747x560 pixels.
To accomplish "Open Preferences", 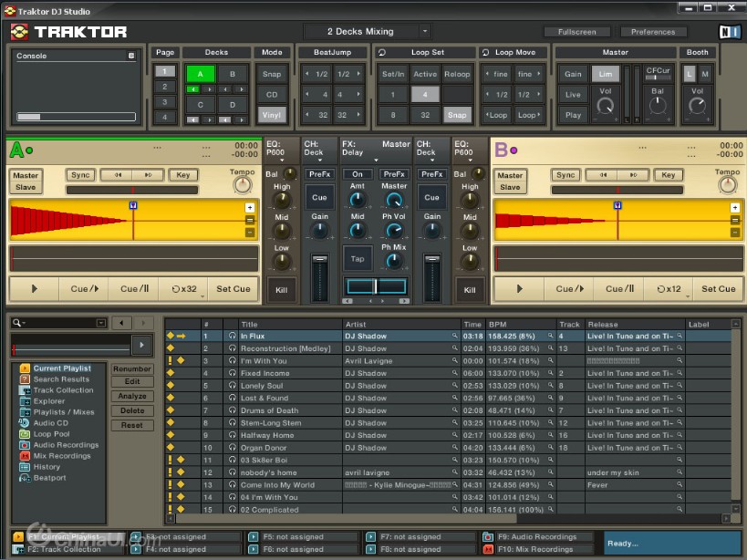I will [653, 32].
